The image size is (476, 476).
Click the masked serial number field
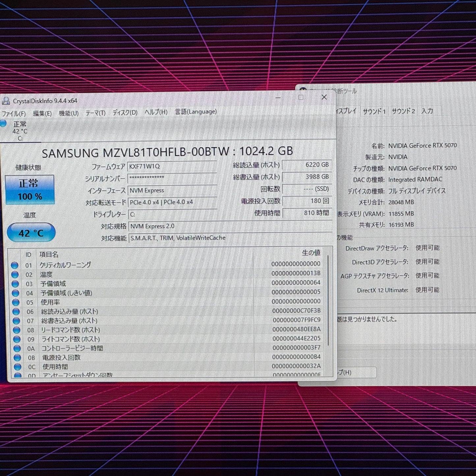click(x=172, y=178)
